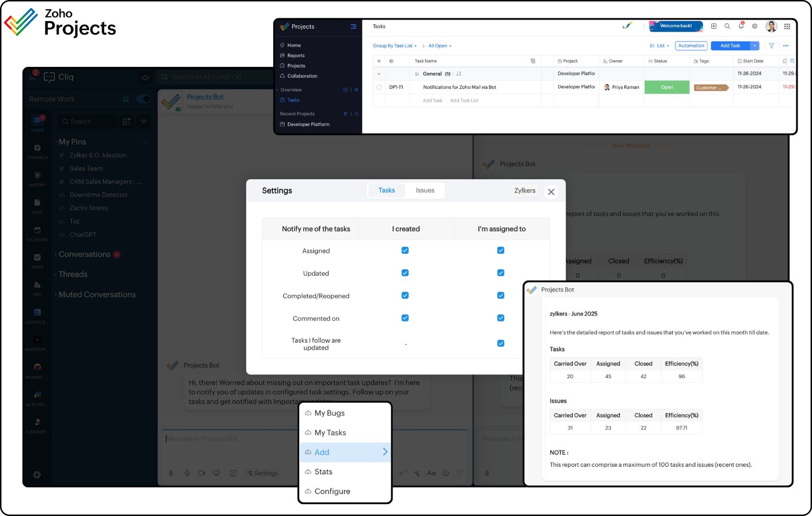Image resolution: width=812 pixels, height=516 pixels.
Task: Start a voice message with the microphone icon
Action: click(186, 473)
